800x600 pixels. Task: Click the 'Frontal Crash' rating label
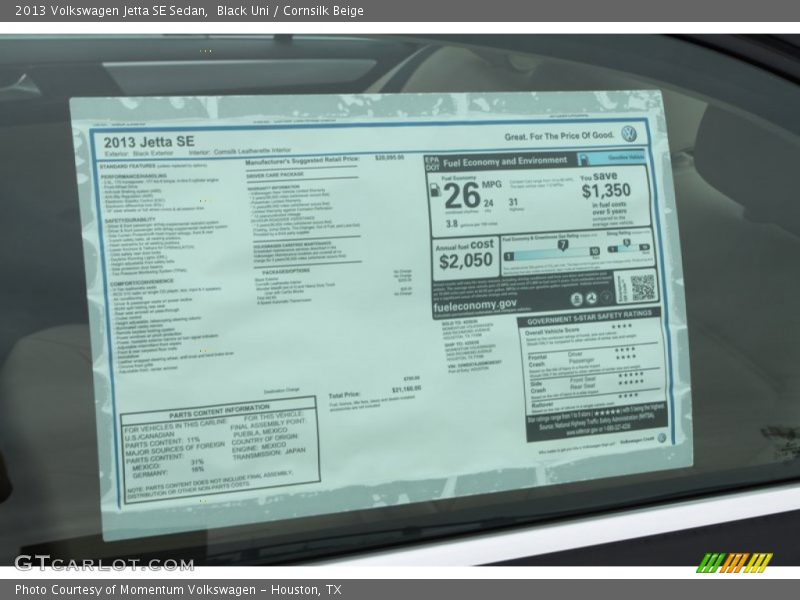(x=537, y=361)
